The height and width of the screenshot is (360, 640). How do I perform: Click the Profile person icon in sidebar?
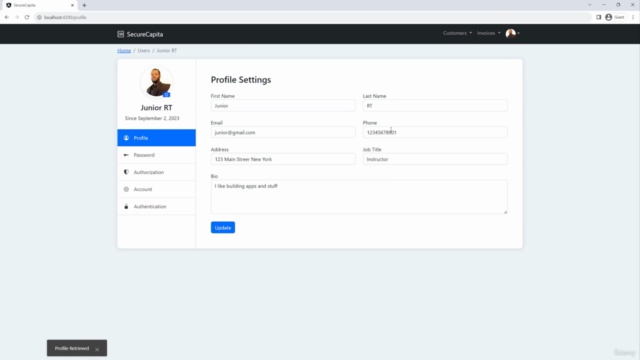click(126, 138)
